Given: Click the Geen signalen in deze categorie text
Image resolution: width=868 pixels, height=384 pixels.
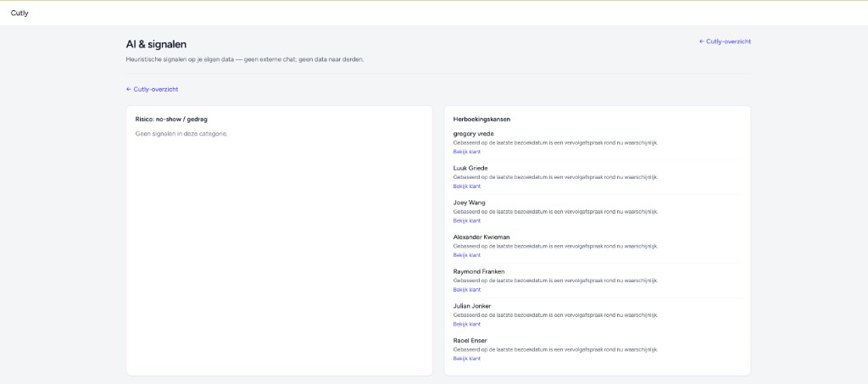Looking at the screenshot, I should pos(181,134).
